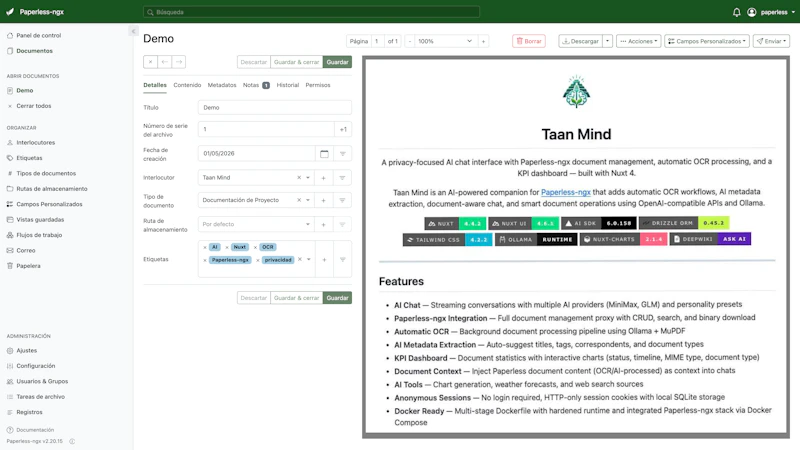Open Flujos de trabajo
The image size is (800, 450).
point(34,235)
